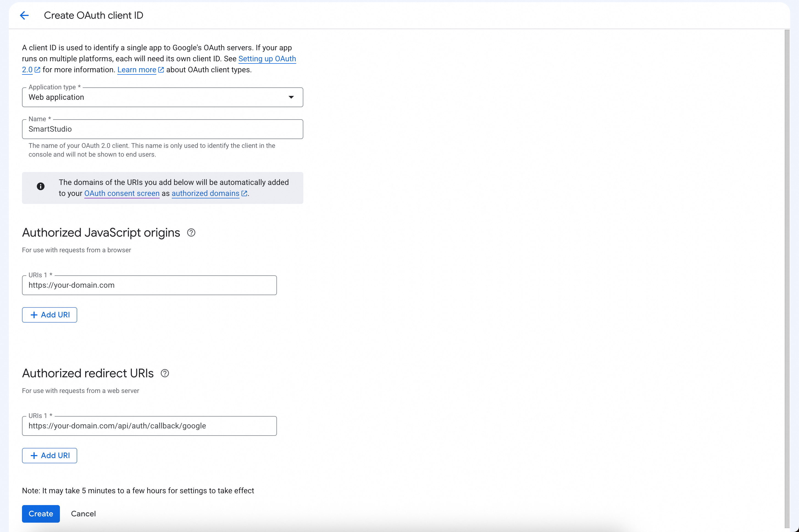Click the Authorized JavaScript origins heading
Viewport: 799px width, 532px height.
[101, 233]
